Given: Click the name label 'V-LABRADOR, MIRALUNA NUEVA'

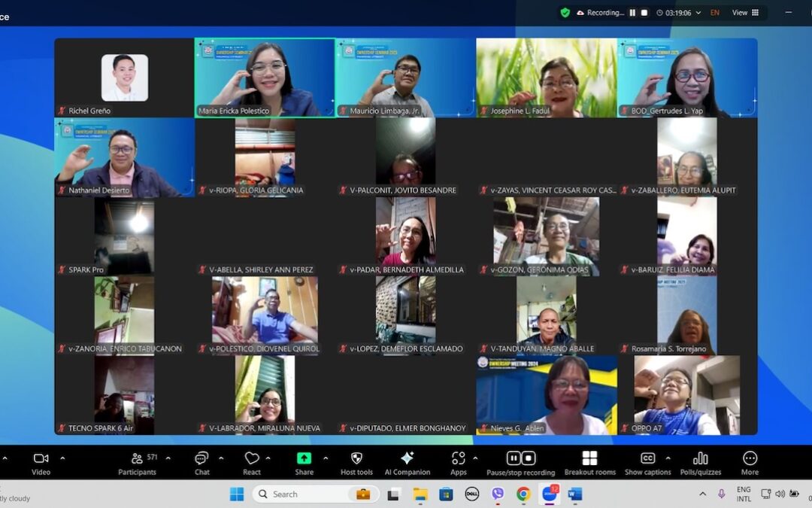Looking at the screenshot, I should [264, 428].
